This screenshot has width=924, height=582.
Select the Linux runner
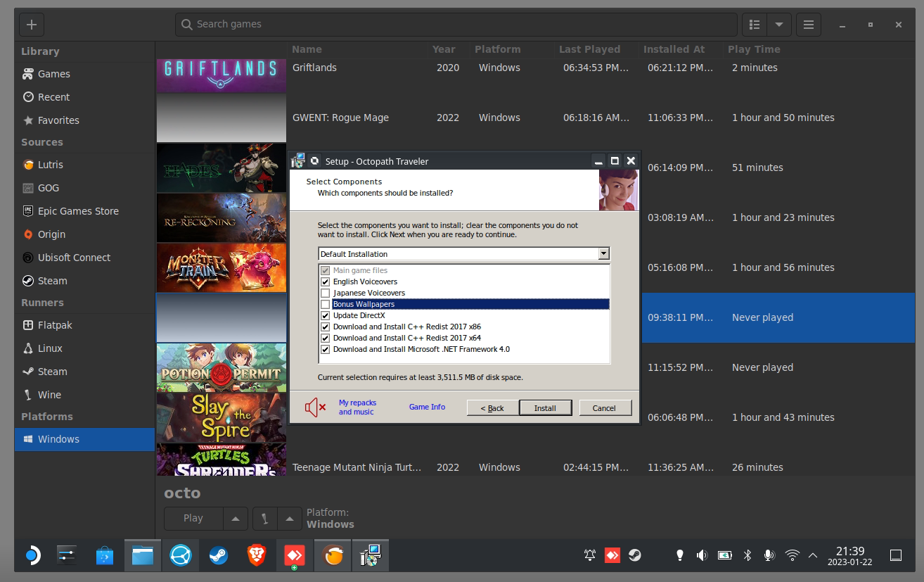pyautogui.click(x=84, y=348)
